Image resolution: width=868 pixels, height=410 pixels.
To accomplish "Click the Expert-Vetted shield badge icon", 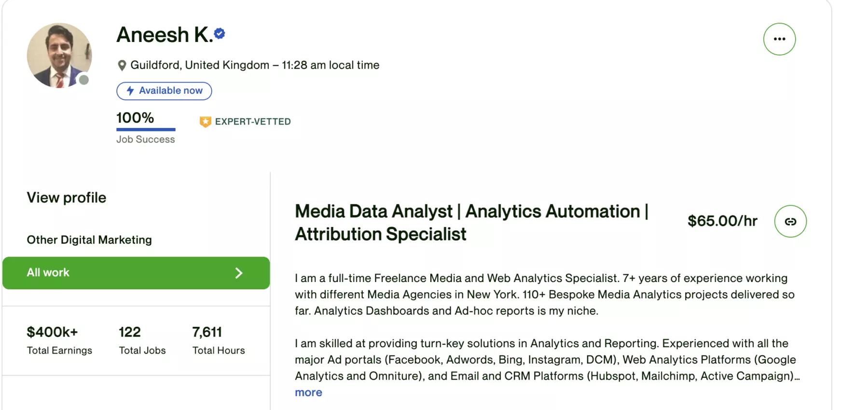I will pyautogui.click(x=205, y=122).
